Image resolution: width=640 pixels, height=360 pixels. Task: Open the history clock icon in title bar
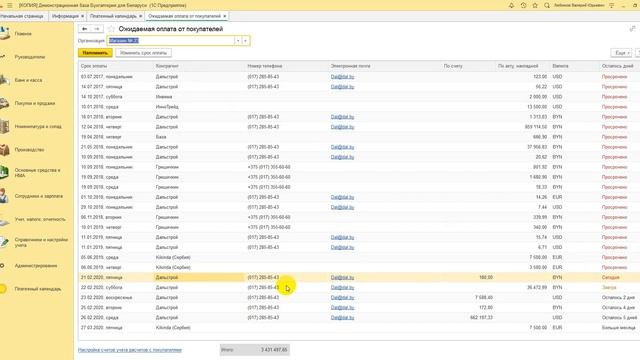[523, 5]
